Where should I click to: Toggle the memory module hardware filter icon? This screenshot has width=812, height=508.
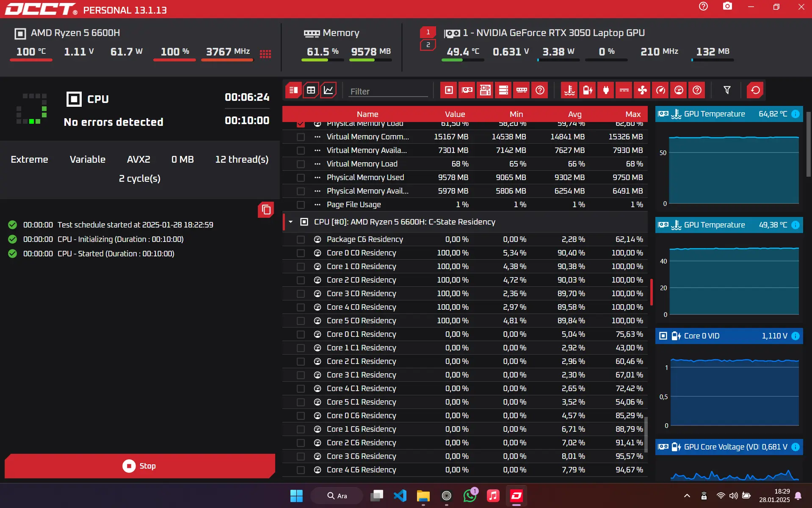522,90
